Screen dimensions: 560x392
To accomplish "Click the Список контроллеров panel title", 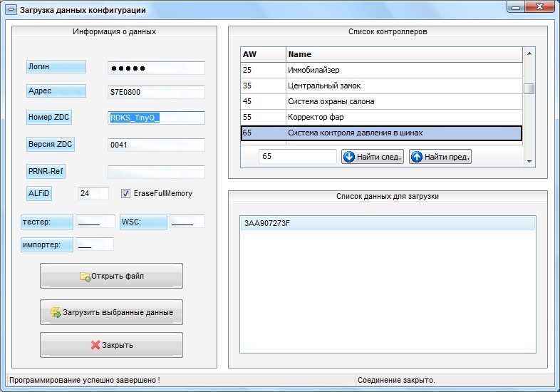I will (x=388, y=31).
